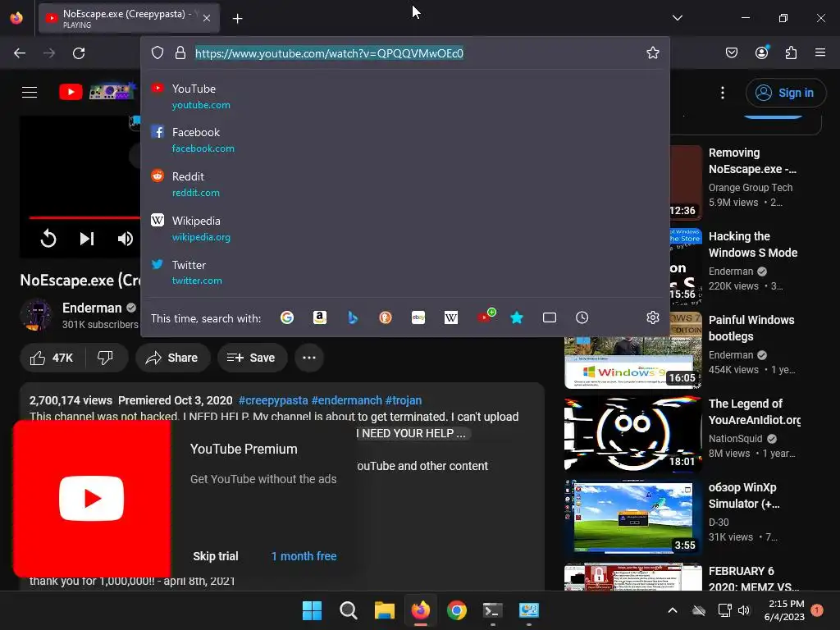Open search settings gear icon
Image resolution: width=840 pixels, height=630 pixels.
pos(652,317)
